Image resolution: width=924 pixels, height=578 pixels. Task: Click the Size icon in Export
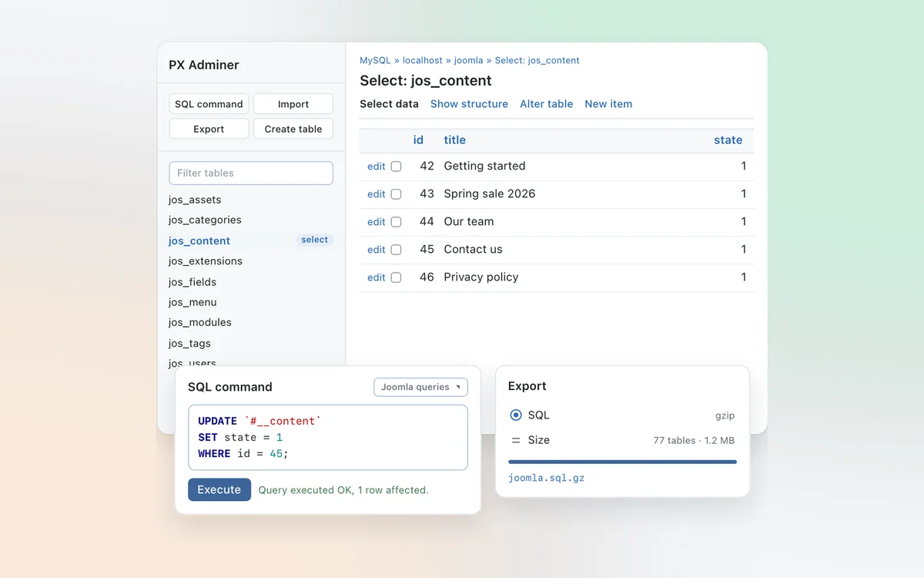pyautogui.click(x=516, y=440)
